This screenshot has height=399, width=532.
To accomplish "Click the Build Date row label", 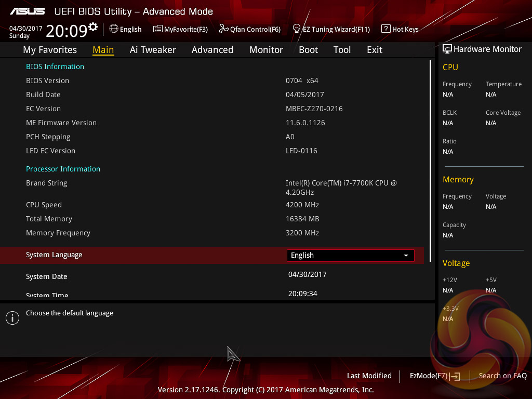I will coord(43,95).
